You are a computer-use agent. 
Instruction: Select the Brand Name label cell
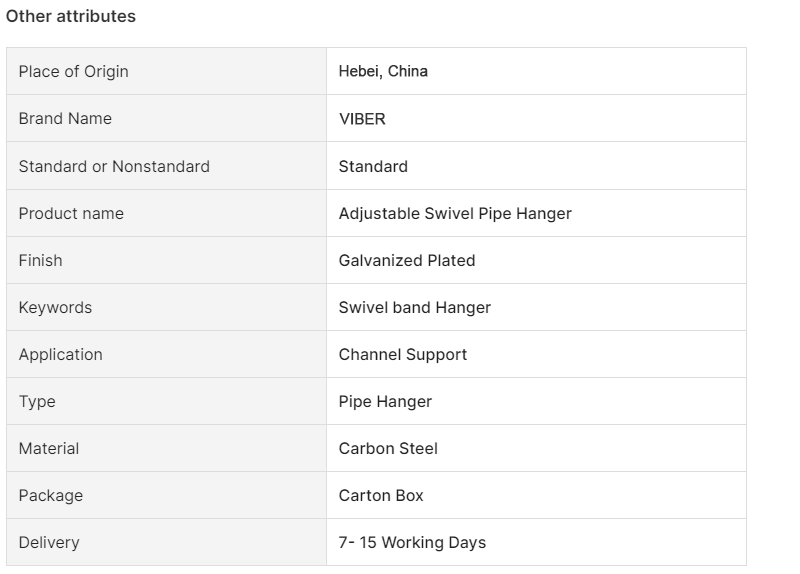(166, 118)
